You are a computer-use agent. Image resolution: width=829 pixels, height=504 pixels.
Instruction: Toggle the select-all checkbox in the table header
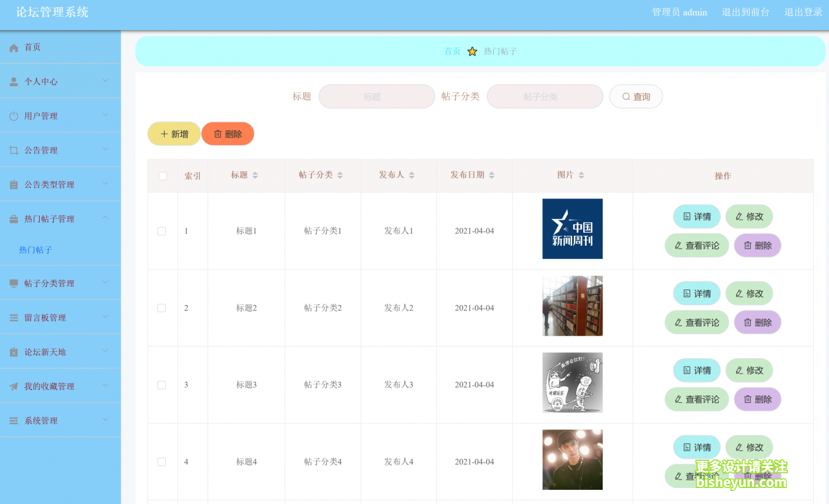click(x=162, y=175)
